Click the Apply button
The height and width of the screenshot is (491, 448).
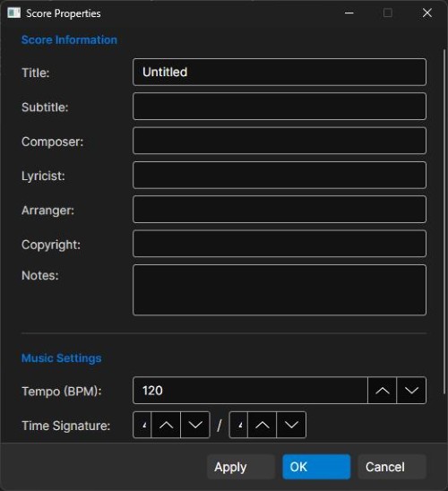coord(241,467)
